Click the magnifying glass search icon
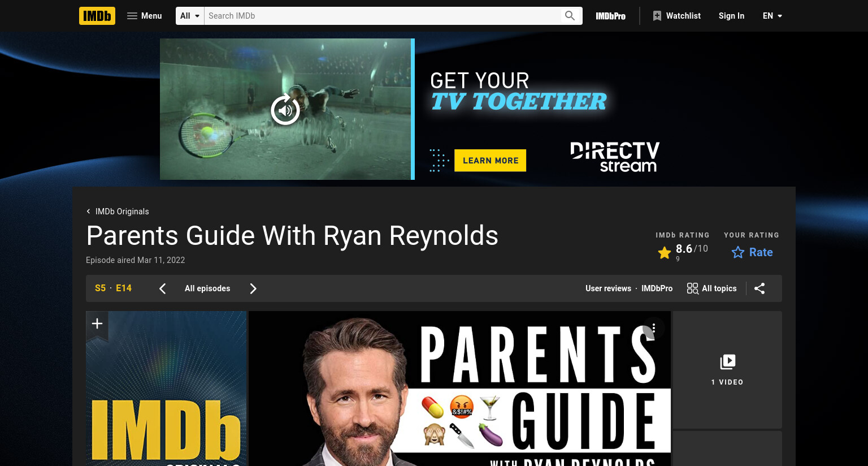This screenshot has height=466, width=868. click(570, 16)
